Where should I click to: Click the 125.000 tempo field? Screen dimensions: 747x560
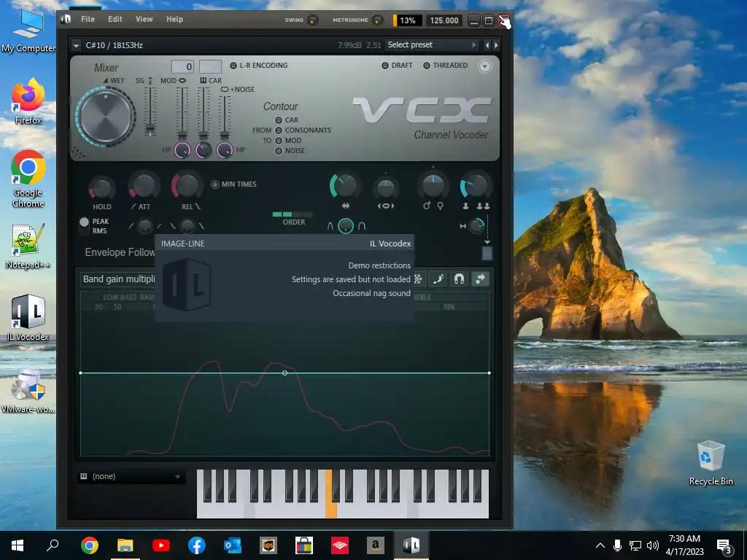[444, 20]
